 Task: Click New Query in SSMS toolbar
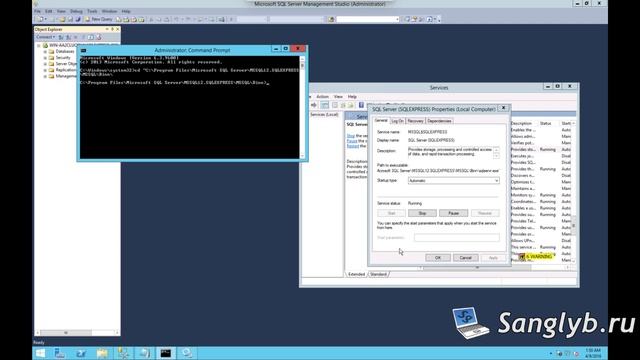click(x=98, y=19)
